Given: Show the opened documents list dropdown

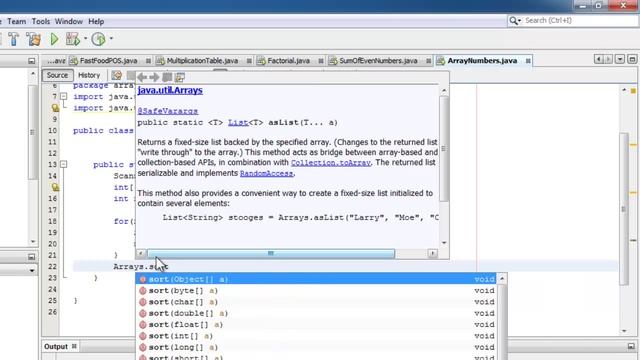Looking at the screenshot, I should (x=620, y=60).
